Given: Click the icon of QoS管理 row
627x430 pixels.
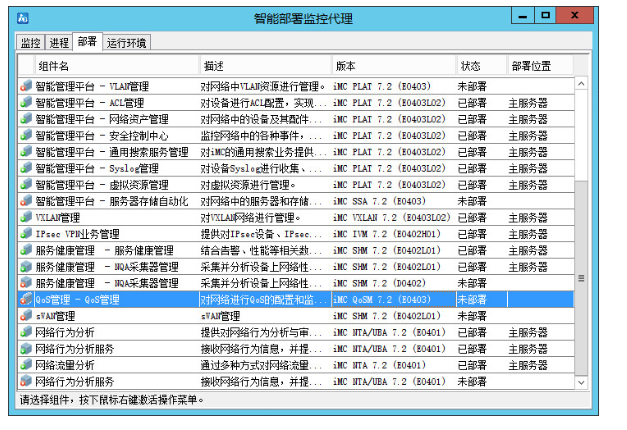Looking at the screenshot, I should [26, 299].
